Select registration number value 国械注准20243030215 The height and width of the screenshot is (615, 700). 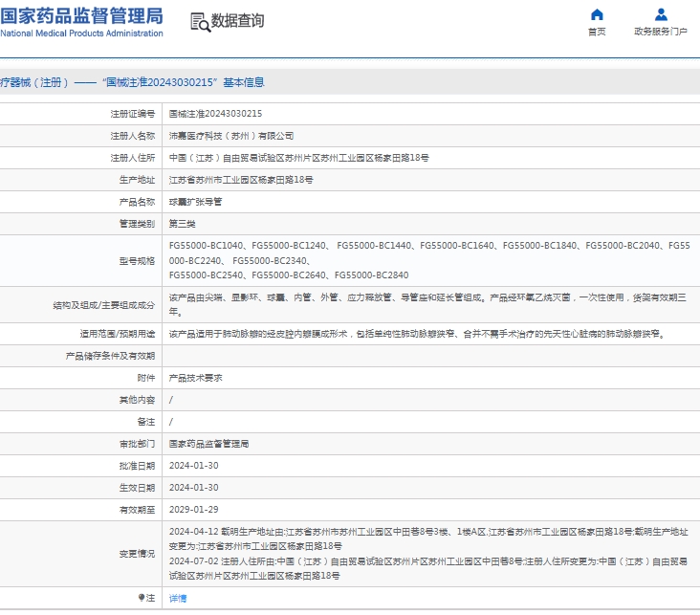[215, 114]
